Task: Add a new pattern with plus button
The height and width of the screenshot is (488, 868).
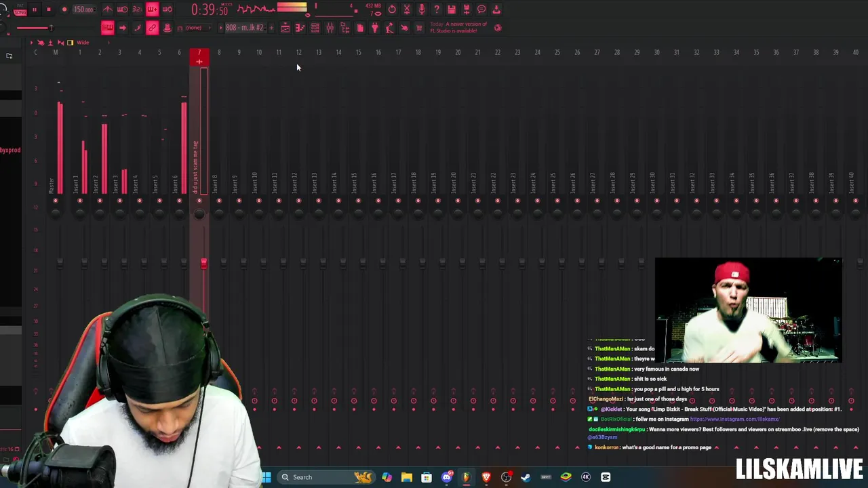Action: click(x=271, y=28)
